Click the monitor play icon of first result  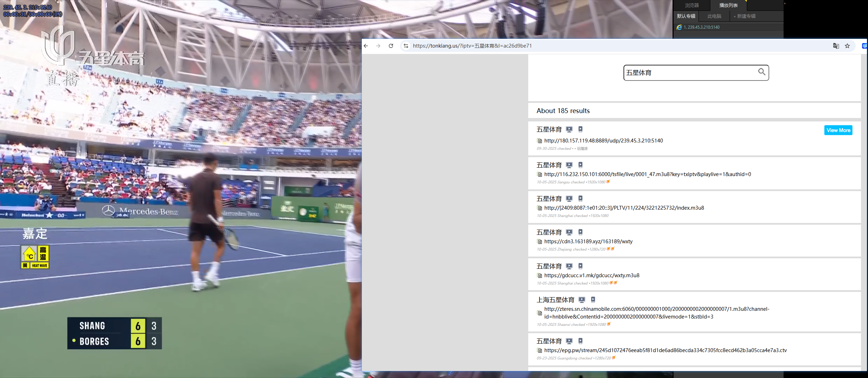[569, 129]
